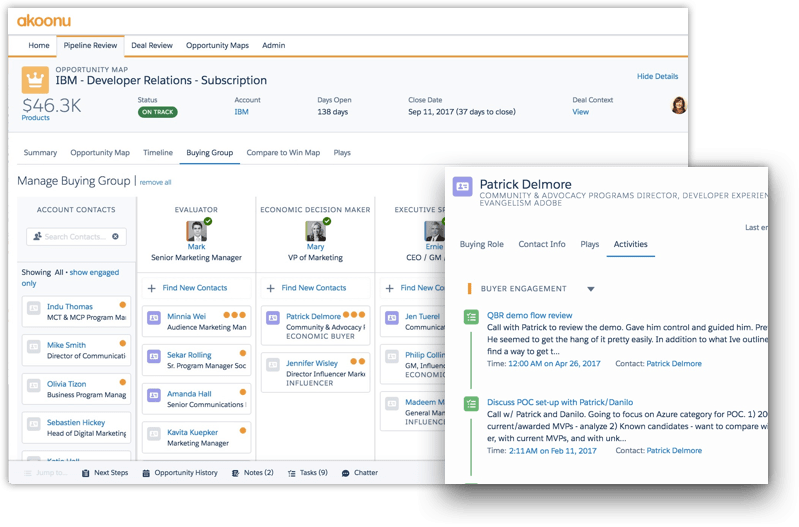This screenshot has width=799, height=527.
Task: Click Jump to field in bottom bar
Action: click(46, 473)
